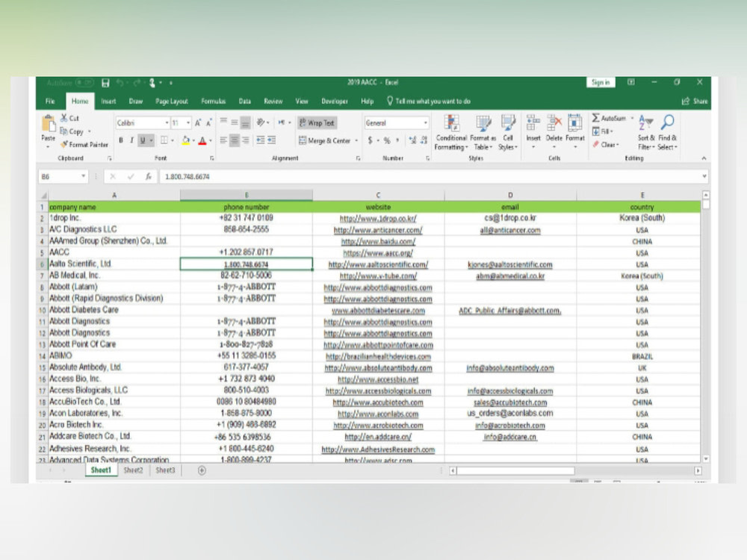
Task: Apply Italic formatting
Action: pos(131,140)
